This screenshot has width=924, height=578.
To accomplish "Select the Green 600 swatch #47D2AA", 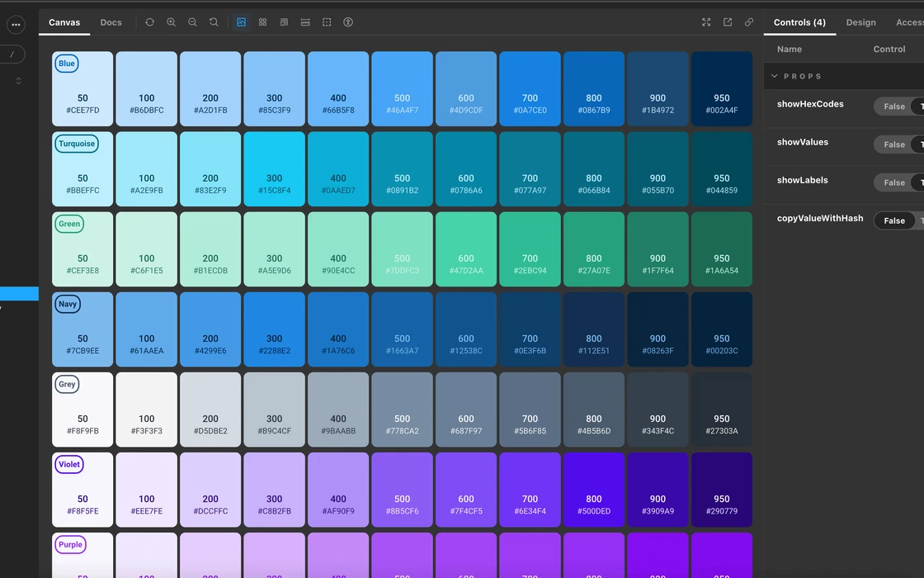I will [x=466, y=249].
